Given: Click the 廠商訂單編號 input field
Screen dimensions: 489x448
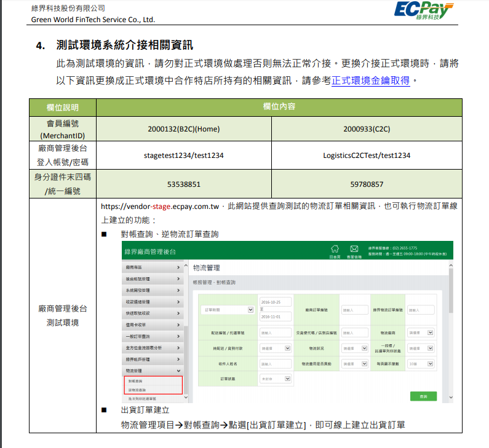Looking at the screenshot, I should [354, 310].
